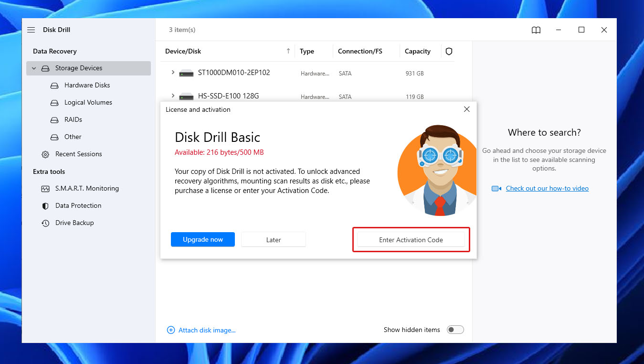The width and height of the screenshot is (644, 364).
Task: Open the help book icon in title bar
Action: (x=536, y=30)
